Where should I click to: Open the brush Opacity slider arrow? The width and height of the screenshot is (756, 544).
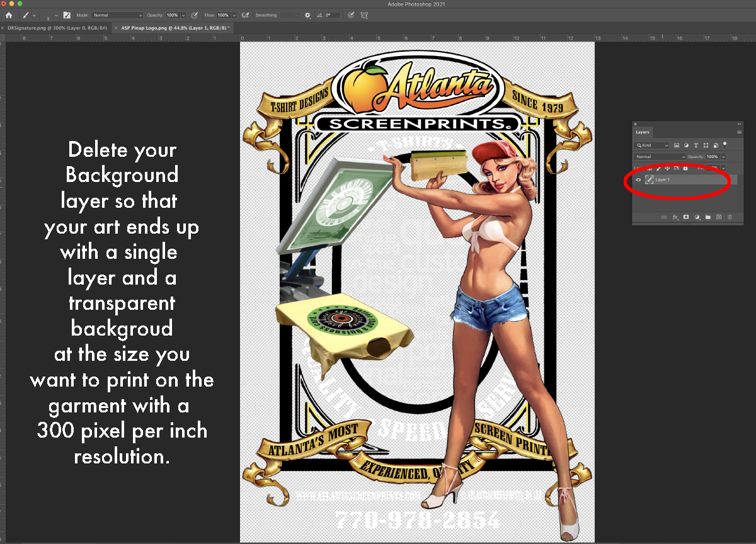point(183,15)
